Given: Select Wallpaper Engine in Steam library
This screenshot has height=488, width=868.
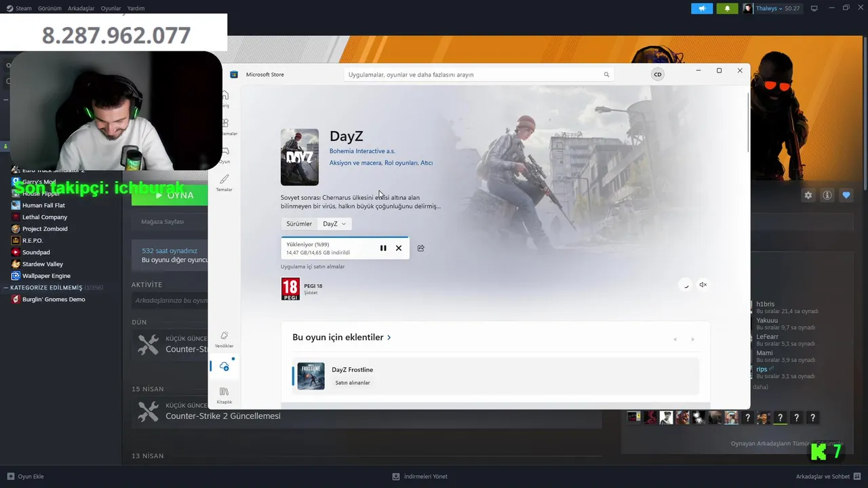Looking at the screenshot, I should coord(46,276).
